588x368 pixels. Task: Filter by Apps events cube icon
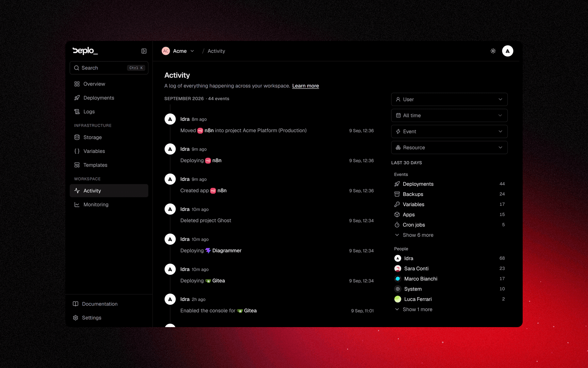(x=397, y=215)
